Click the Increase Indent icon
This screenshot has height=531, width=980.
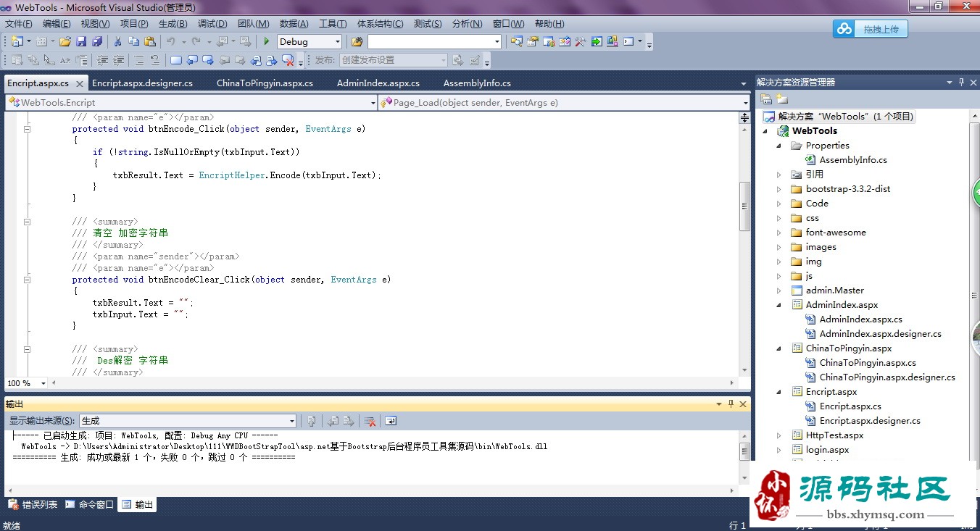[x=118, y=60]
